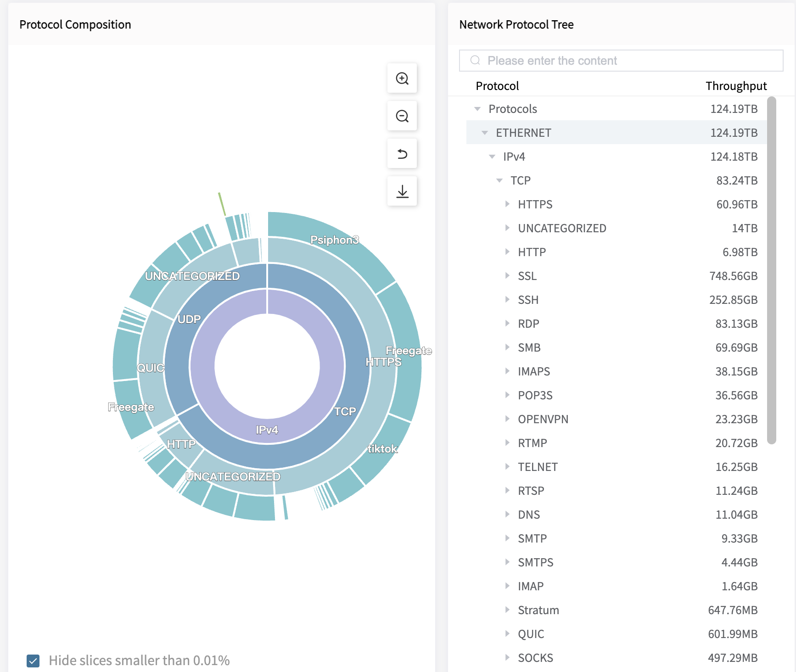Click the search icon in the protocol search box
The width and height of the screenshot is (796, 672).
pos(475,61)
